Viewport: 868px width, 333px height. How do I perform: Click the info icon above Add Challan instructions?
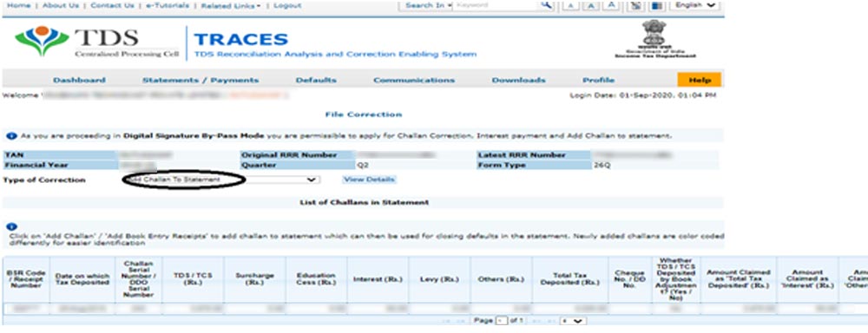point(12,227)
